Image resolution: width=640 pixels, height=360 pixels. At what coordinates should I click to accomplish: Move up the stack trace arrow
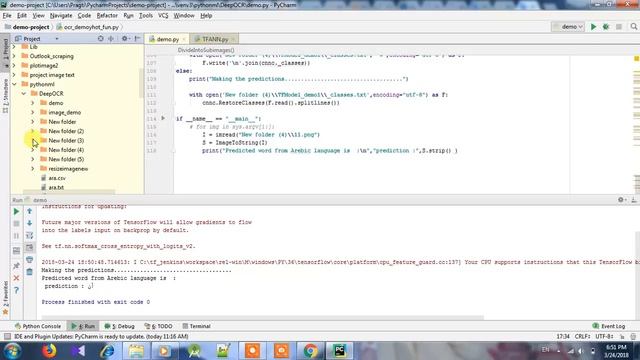(29, 211)
